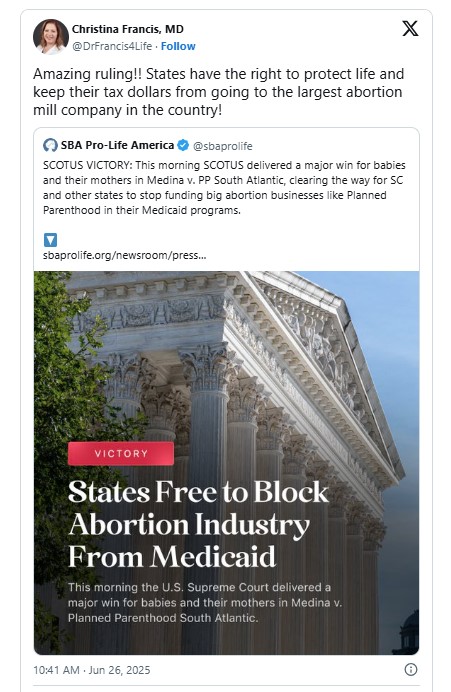Click the 'Amazing ruling!!' tweet text

click(x=218, y=92)
